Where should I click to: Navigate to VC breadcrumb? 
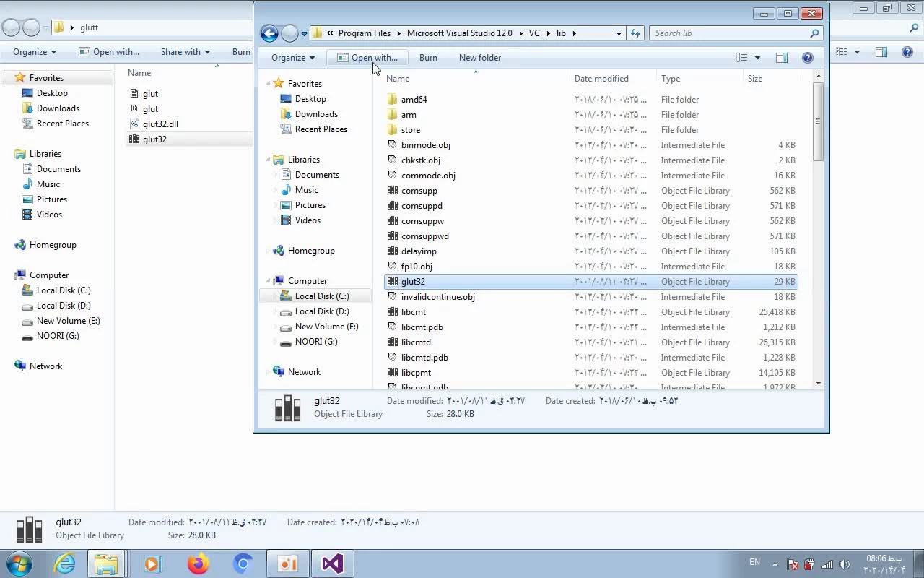tap(534, 33)
